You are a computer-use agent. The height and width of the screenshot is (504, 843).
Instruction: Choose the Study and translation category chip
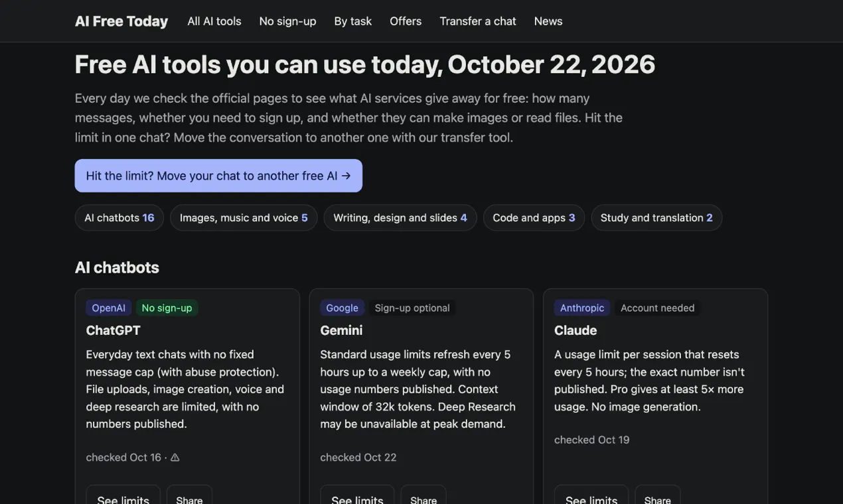(x=656, y=218)
